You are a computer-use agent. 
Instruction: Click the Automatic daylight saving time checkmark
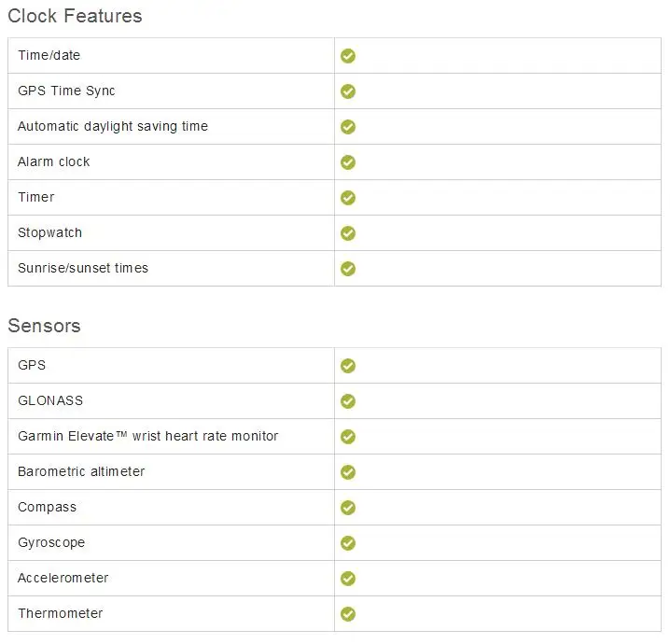pos(348,127)
